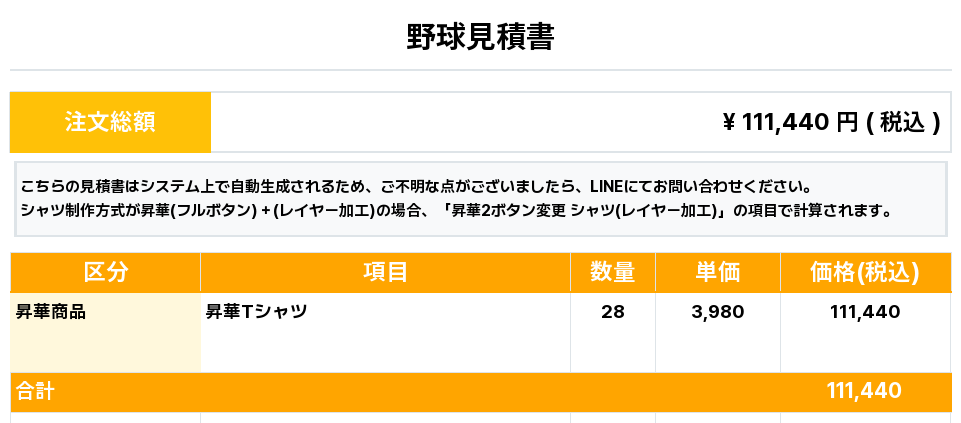This screenshot has height=423, width=961.
Task: Click the empty area below 昇華Tシャツ
Action: click(385, 348)
